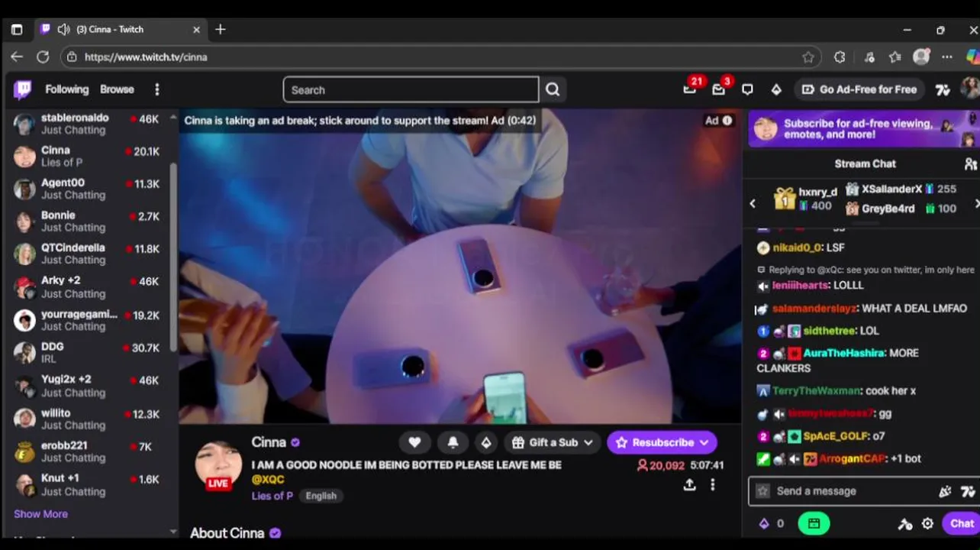
Task: Click GreyBe4rd leaderboard entry
Action: click(x=901, y=209)
